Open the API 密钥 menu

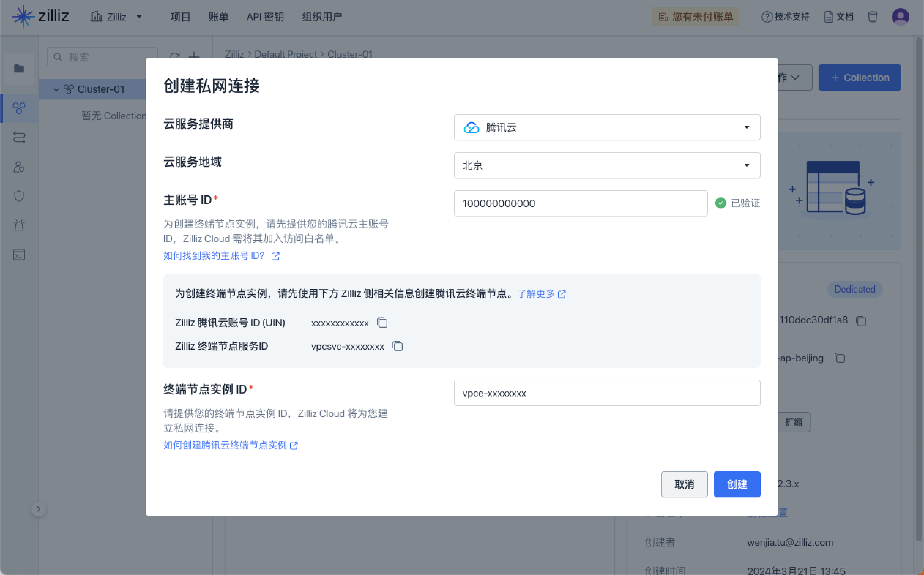pyautogui.click(x=265, y=17)
